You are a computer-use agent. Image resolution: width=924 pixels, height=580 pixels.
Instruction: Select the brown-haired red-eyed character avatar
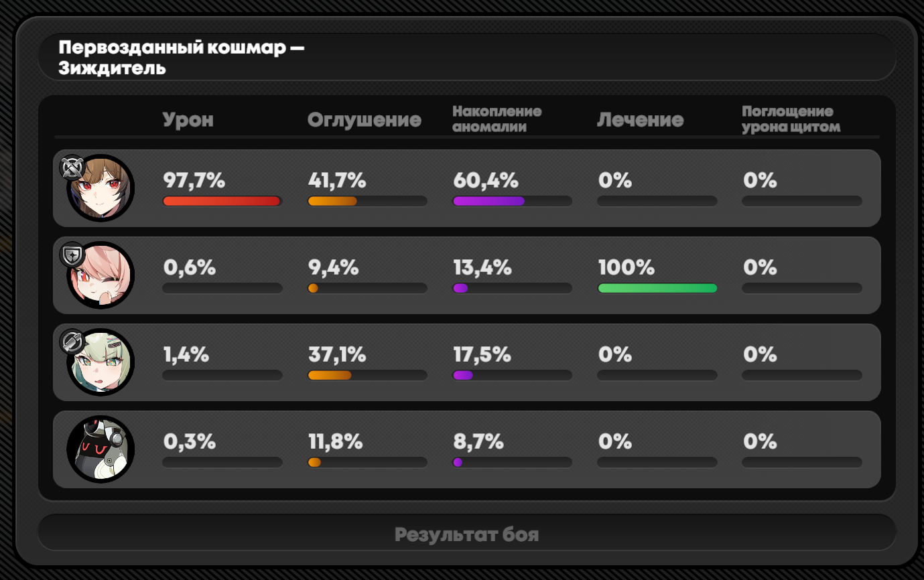102,189
